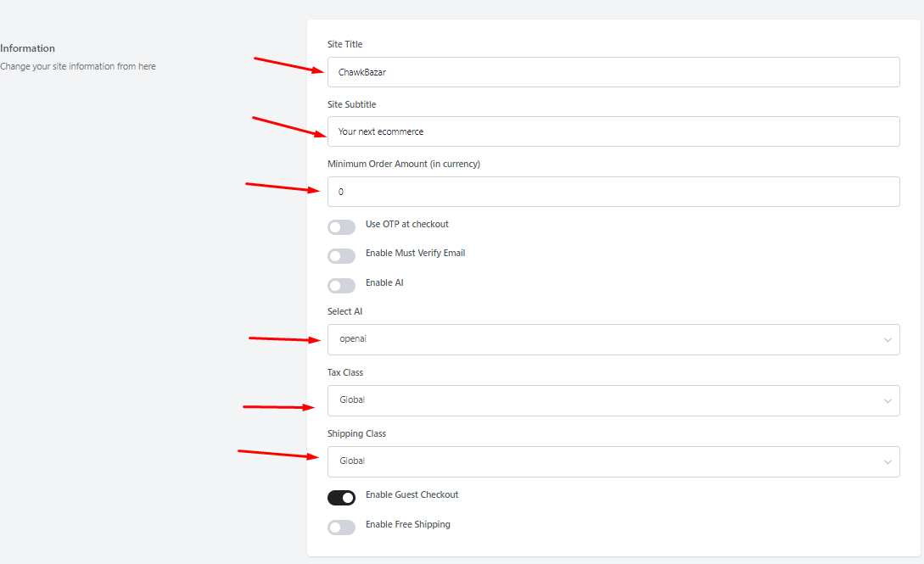Enable the Enable AI switch
This screenshot has width=924, height=564.
(x=341, y=285)
